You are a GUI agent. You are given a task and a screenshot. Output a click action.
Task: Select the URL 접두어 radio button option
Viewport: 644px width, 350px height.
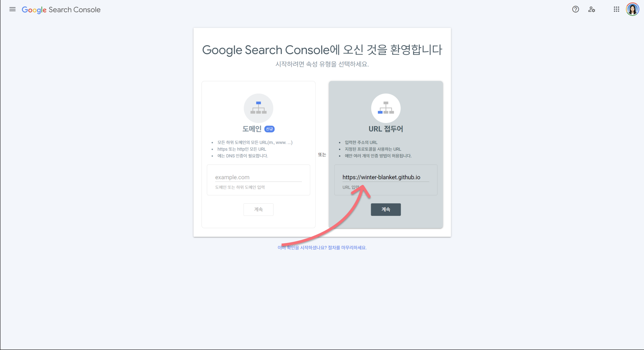point(385,128)
